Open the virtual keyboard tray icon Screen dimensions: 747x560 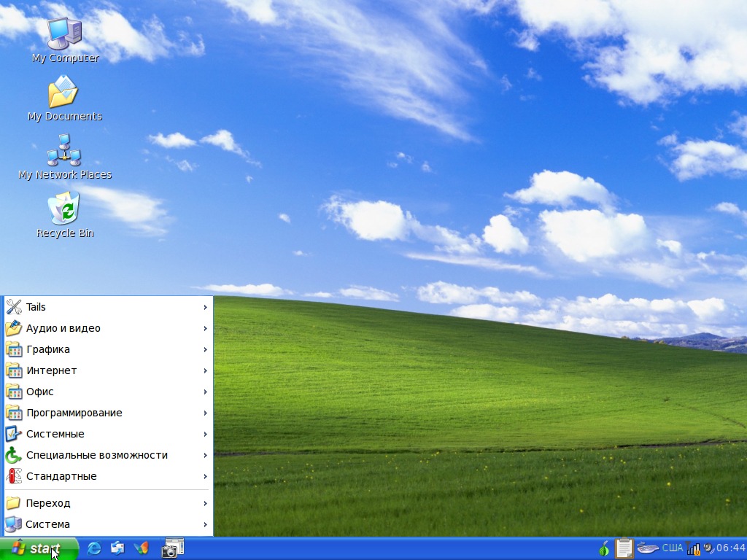pos(648,548)
